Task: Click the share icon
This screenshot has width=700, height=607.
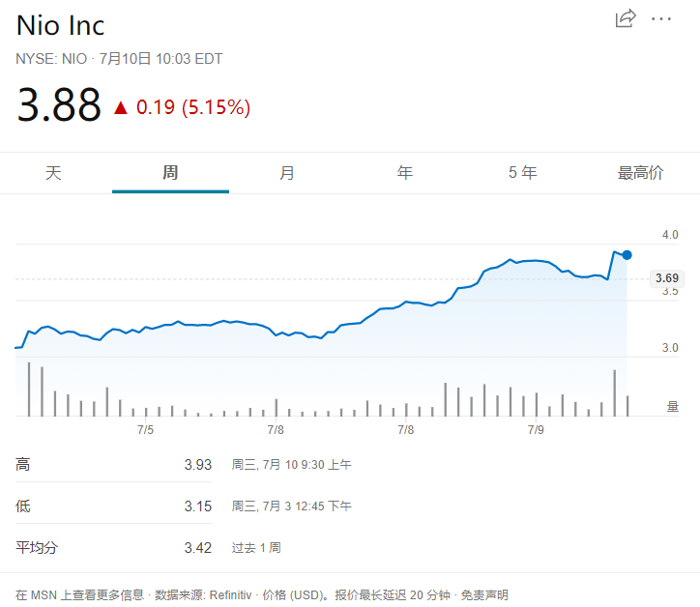Action: pyautogui.click(x=626, y=18)
